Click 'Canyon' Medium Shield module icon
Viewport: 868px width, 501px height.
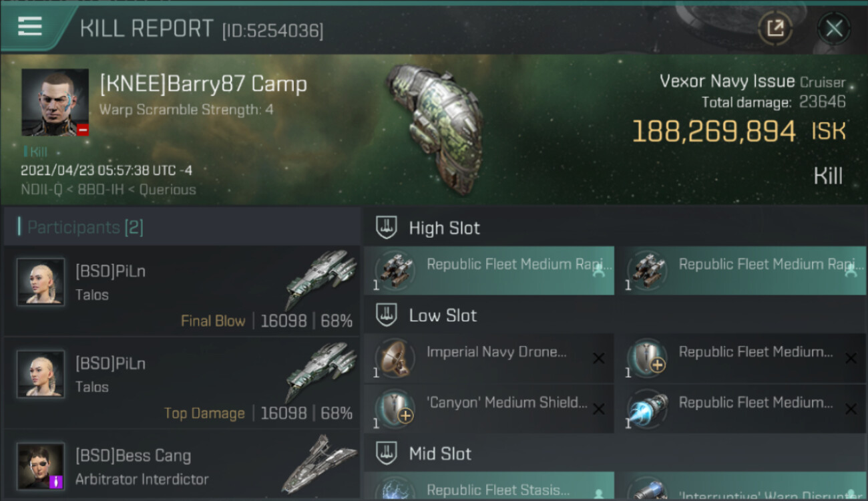click(x=393, y=409)
